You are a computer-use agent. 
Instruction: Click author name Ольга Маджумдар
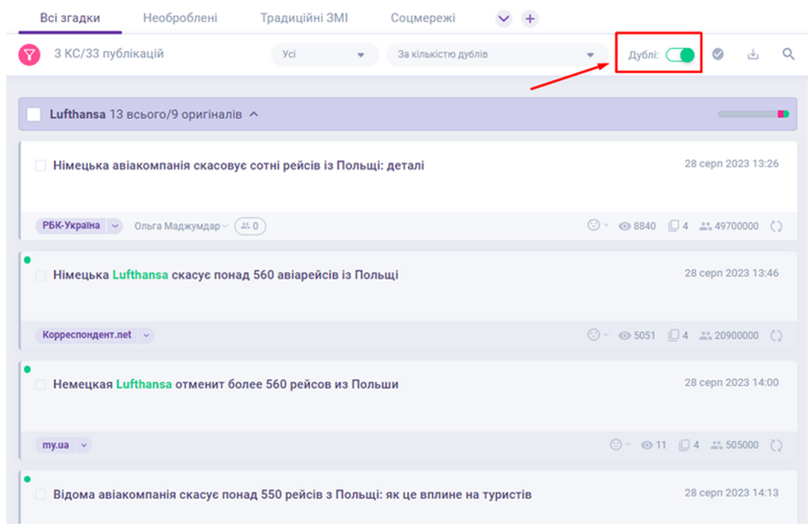click(x=177, y=226)
